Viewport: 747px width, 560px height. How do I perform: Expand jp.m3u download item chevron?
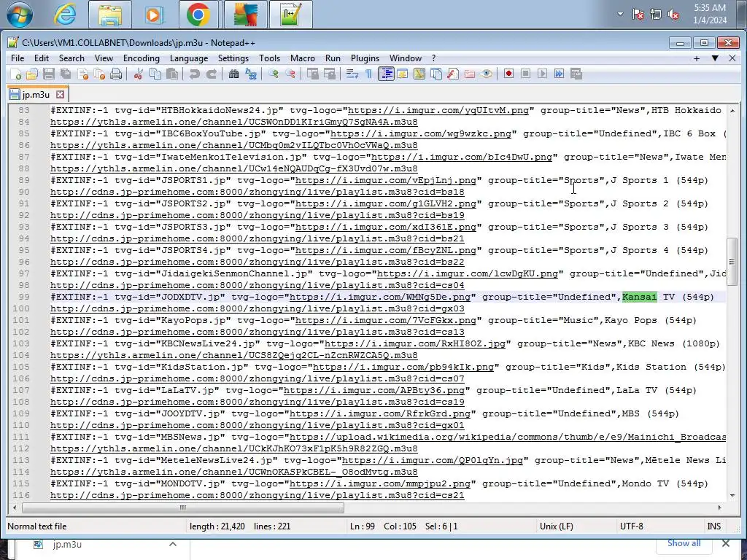[x=173, y=544]
